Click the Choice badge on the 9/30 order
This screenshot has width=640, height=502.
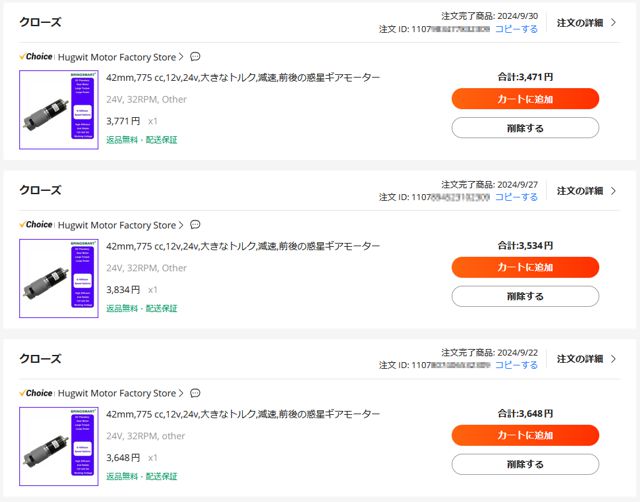36,57
